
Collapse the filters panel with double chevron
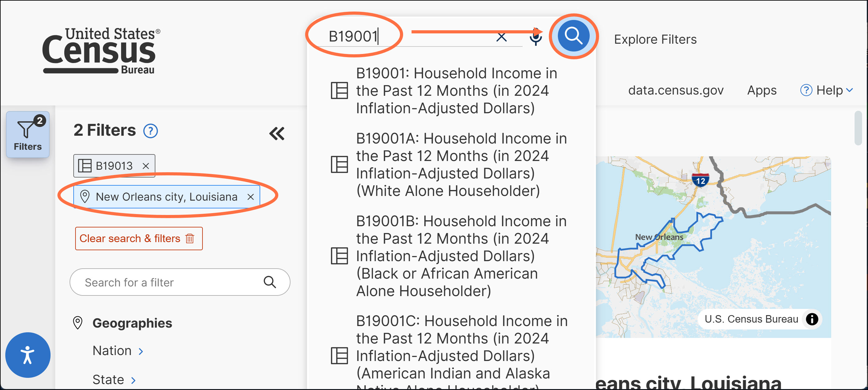click(277, 134)
